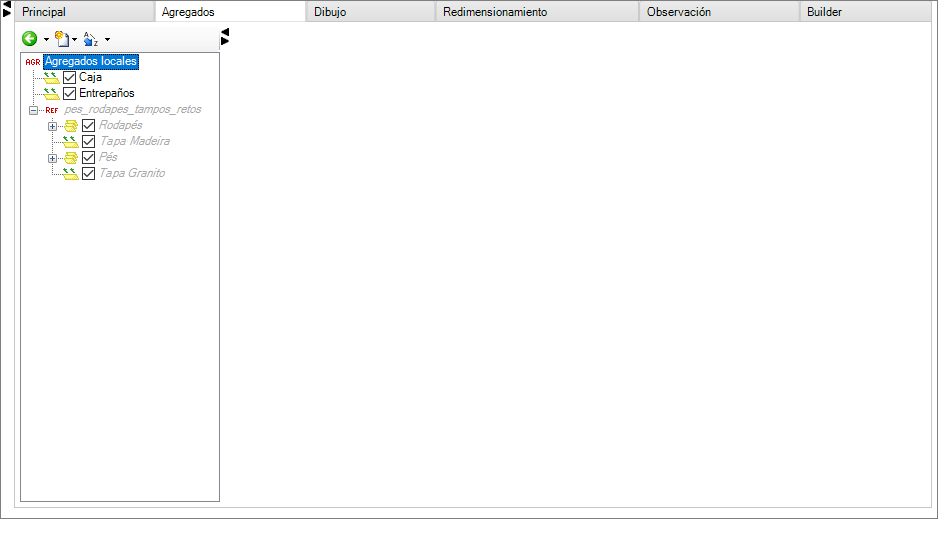Open the Observación tab

pyautogui.click(x=719, y=11)
